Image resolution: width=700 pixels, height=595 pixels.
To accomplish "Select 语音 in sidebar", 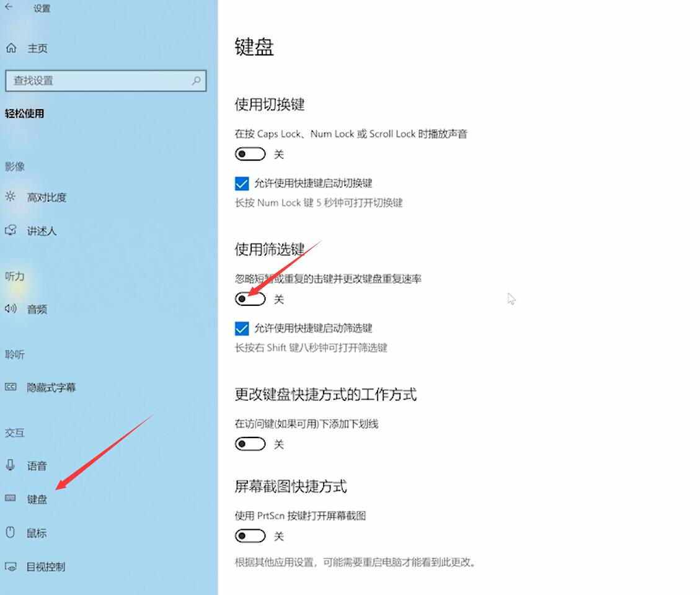I will (x=37, y=466).
